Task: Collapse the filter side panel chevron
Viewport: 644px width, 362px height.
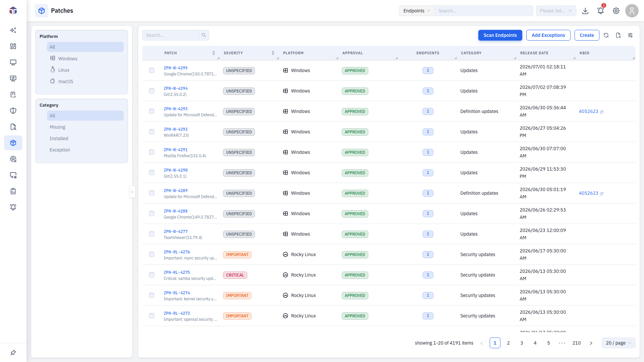Action: coord(132,192)
